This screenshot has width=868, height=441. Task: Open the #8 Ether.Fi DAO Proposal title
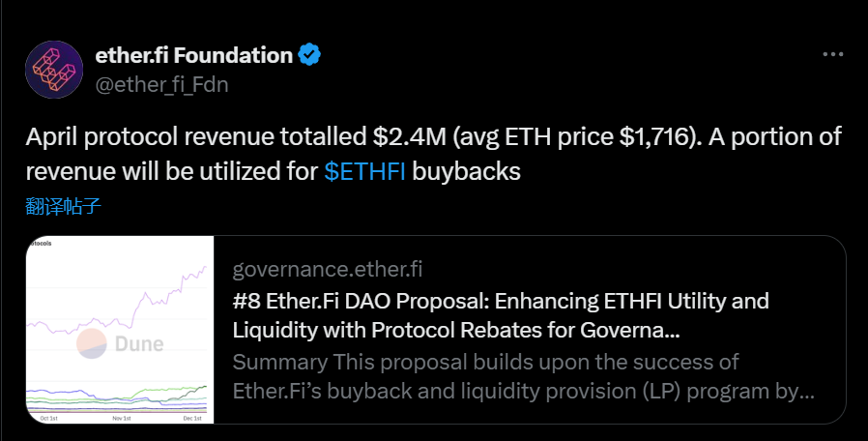(501, 315)
